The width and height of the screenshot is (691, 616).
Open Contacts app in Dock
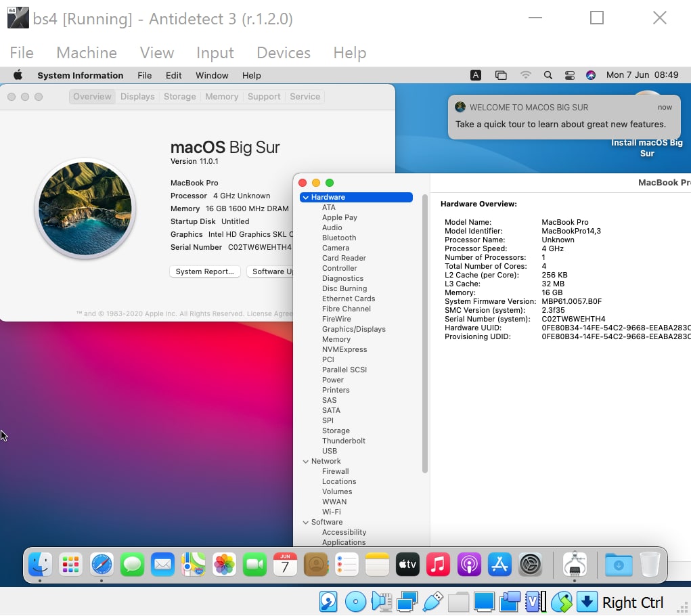click(x=316, y=564)
